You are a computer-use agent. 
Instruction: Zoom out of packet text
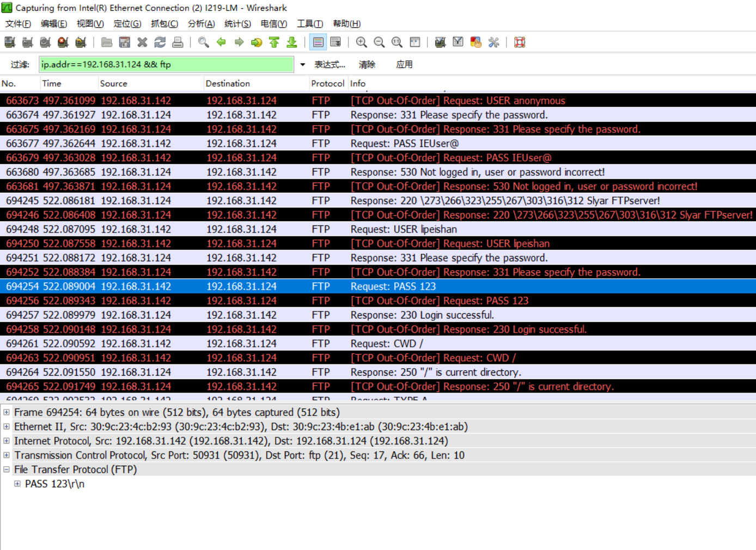(379, 42)
